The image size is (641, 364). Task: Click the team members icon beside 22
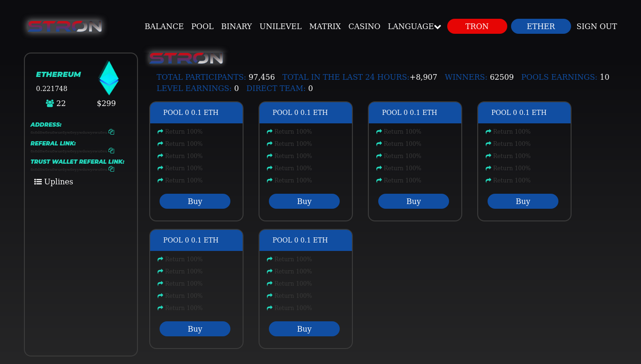coord(50,103)
